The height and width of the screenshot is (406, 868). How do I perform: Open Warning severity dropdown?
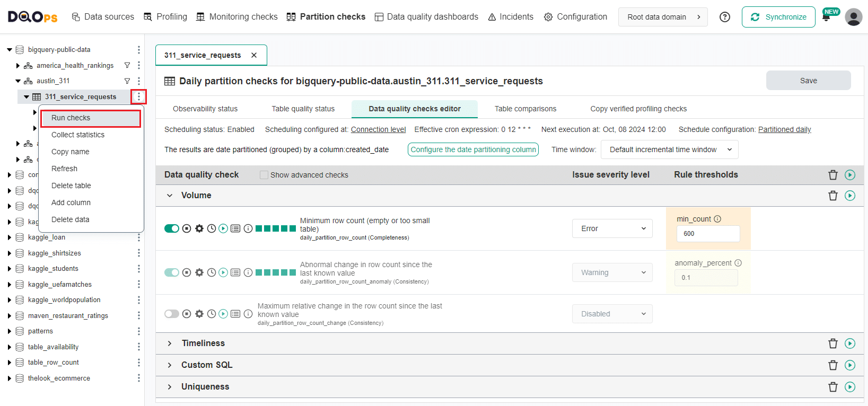coord(612,272)
